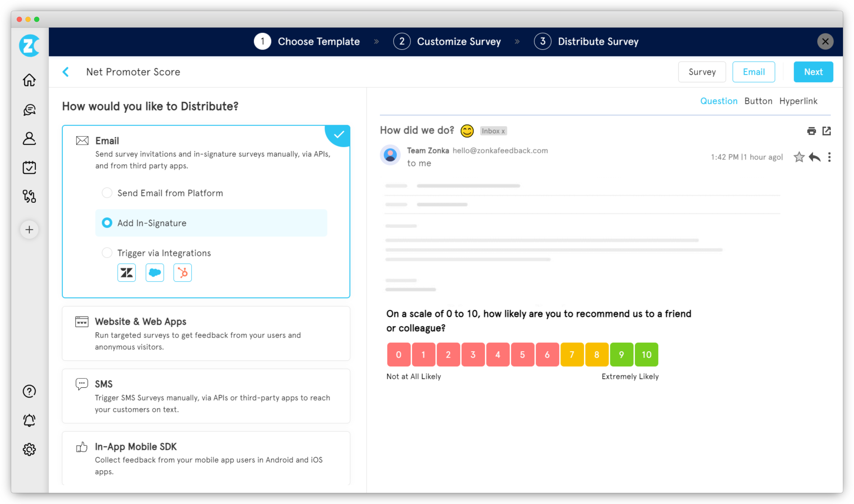
Task: Enable Add In-Signature option
Action: click(107, 223)
